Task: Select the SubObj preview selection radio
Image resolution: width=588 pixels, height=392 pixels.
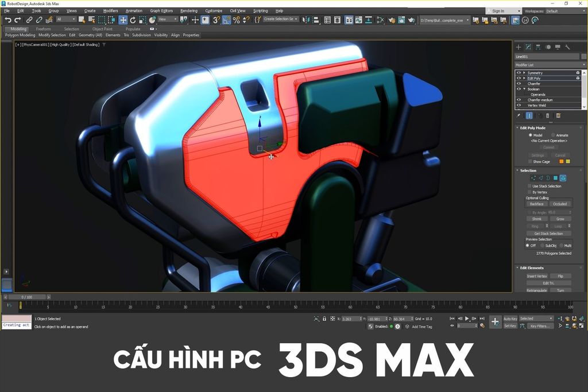Action: point(542,246)
